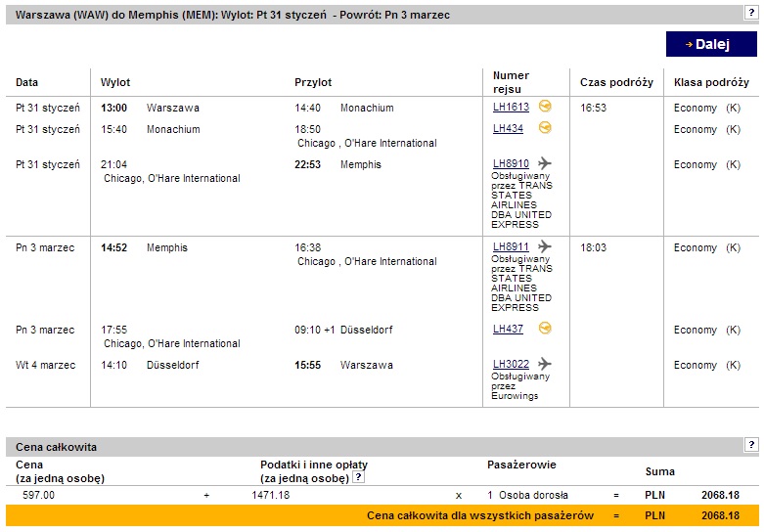764x532 pixels.
Task: Click the airplane icon beside LH3022
Action: click(x=544, y=364)
